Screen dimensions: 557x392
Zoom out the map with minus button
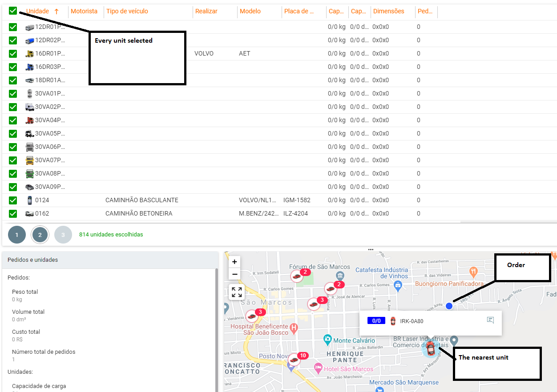coord(234,274)
